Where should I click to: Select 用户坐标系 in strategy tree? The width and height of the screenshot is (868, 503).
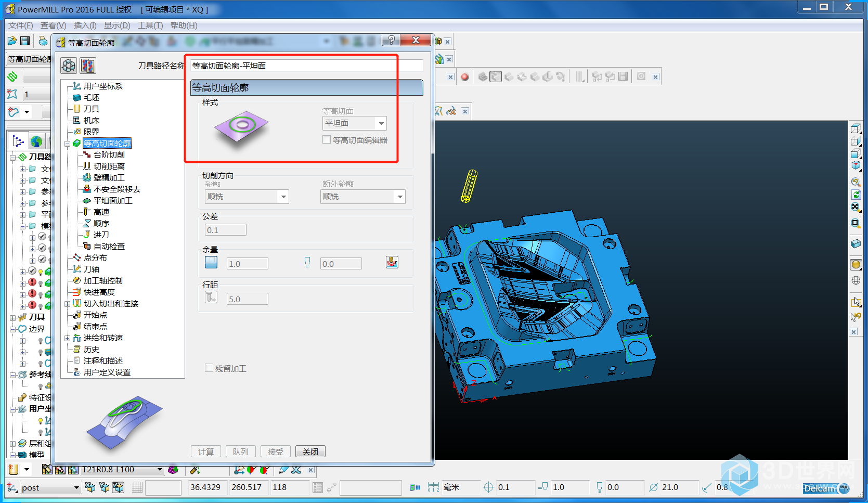103,86
